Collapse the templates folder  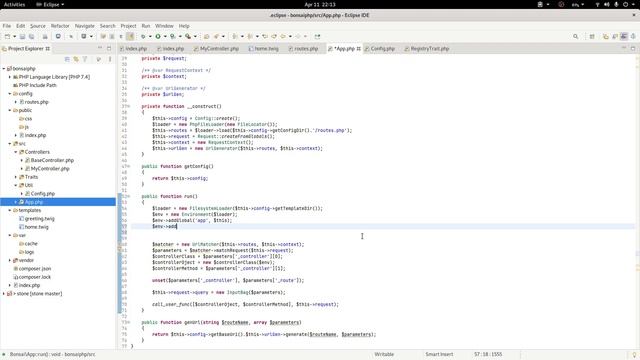pyautogui.click(x=10, y=210)
